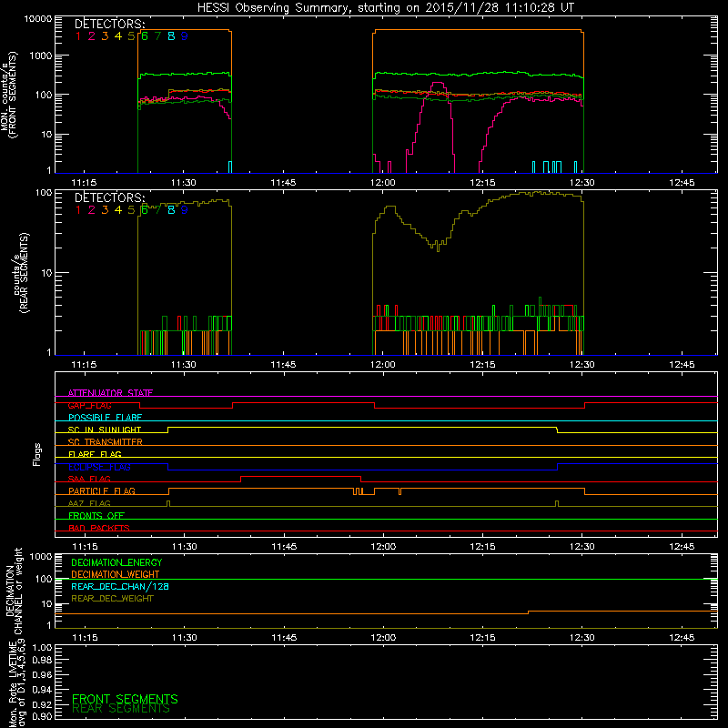Click the Flags axis title

point(37,454)
